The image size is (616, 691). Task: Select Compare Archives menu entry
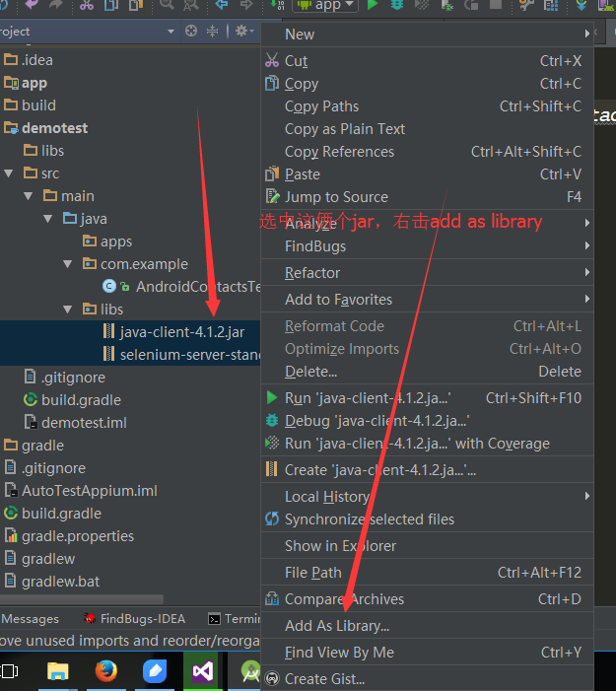[427, 599]
